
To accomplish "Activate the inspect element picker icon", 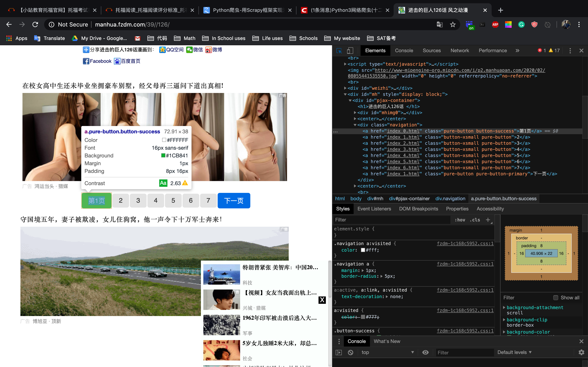I will (339, 51).
